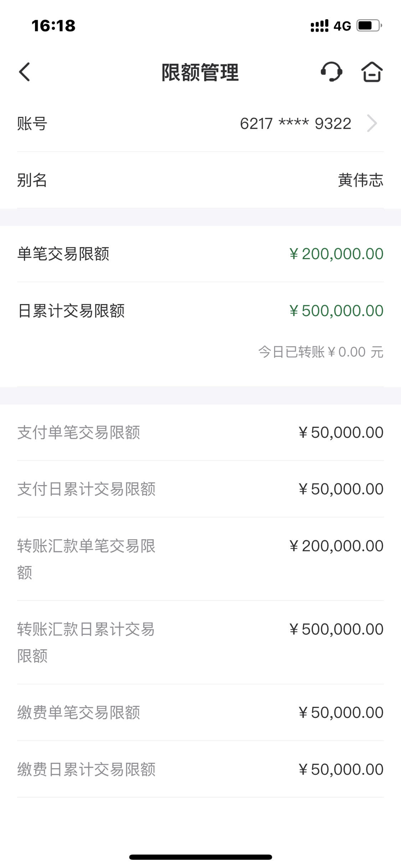The height and width of the screenshot is (868, 401).
Task: Open customer service headset icon
Action: click(x=331, y=72)
